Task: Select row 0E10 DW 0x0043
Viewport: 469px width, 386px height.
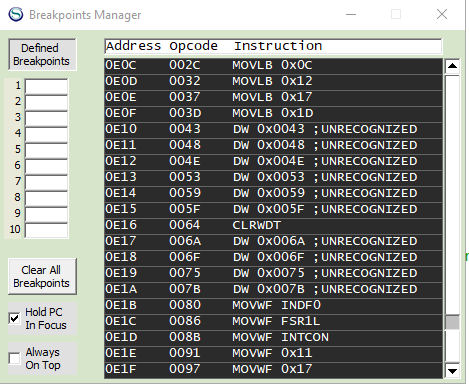Action: coord(273,129)
